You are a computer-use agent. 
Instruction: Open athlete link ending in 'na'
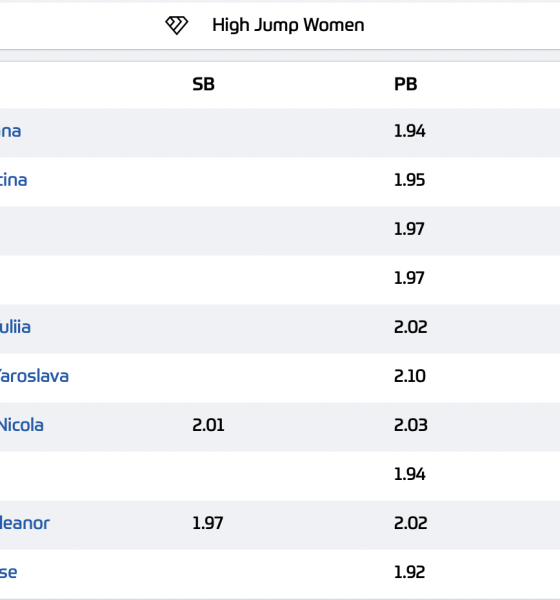click(10, 131)
